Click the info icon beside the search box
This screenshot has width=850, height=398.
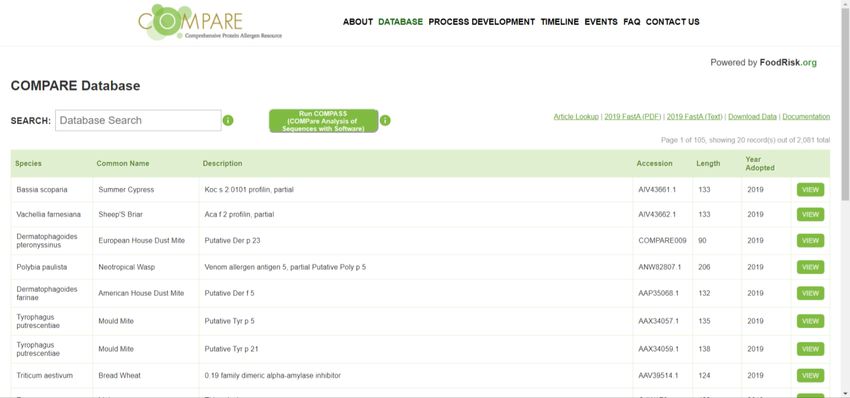click(228, 120)
